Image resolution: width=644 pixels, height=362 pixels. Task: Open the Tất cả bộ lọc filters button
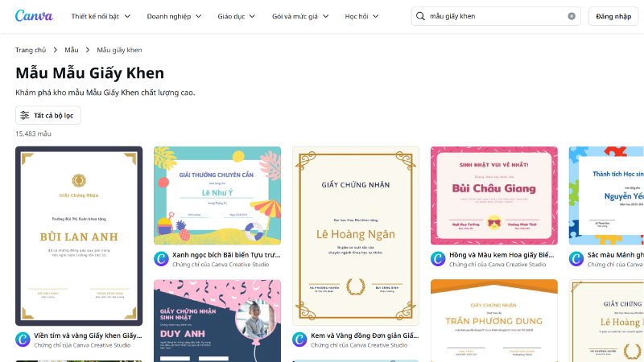point(48,115)
